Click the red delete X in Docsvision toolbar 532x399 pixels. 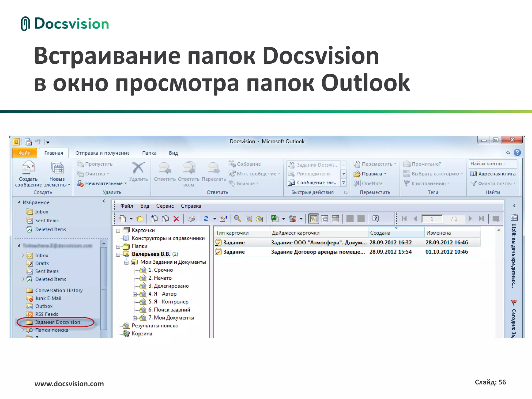pos(176,219)
